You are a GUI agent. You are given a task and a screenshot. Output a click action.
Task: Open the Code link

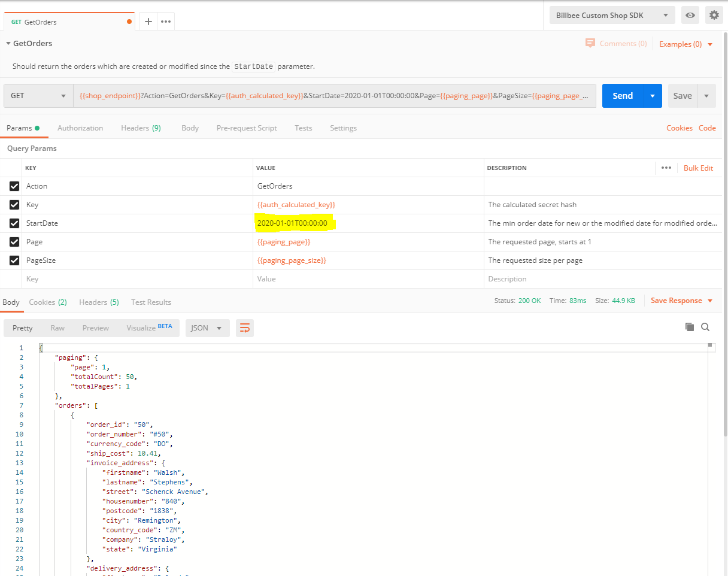[707, 128]
